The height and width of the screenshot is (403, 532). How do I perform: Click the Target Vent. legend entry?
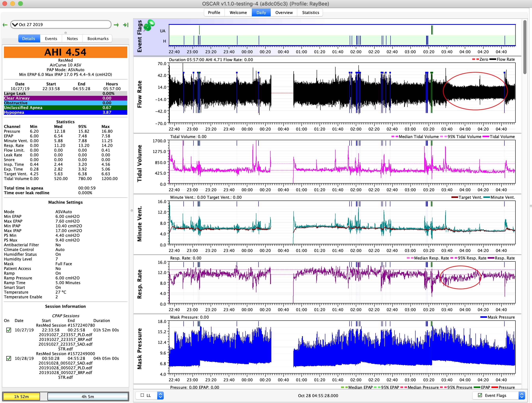tap(467, 197)
